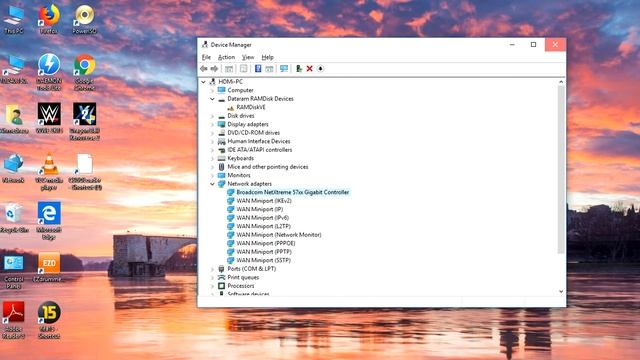Image resolution: width=640 pixels, height=360 pixels.
Task: Expand the Ports (COM & LPT) category
Action: tap(212, 269)
